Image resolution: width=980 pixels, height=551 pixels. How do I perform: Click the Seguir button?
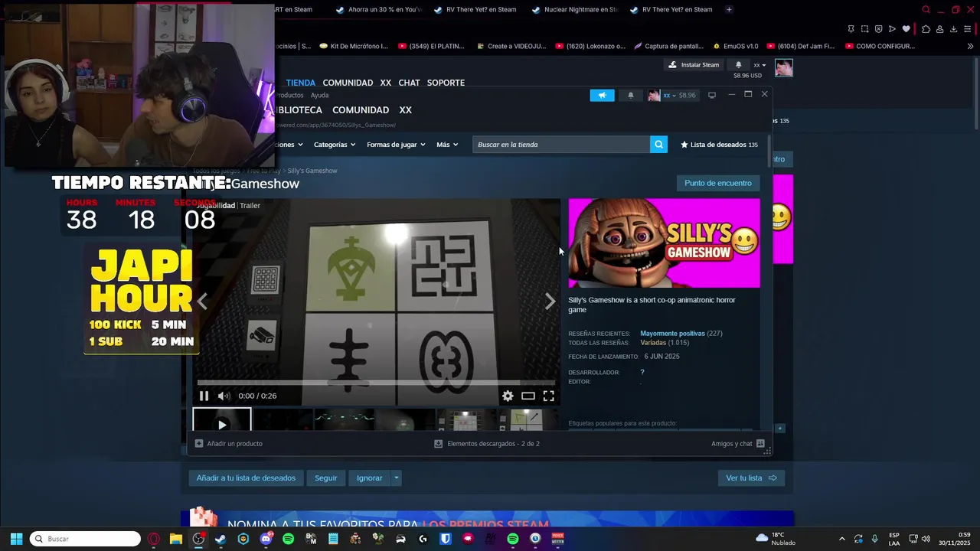[x=325, y=478]
